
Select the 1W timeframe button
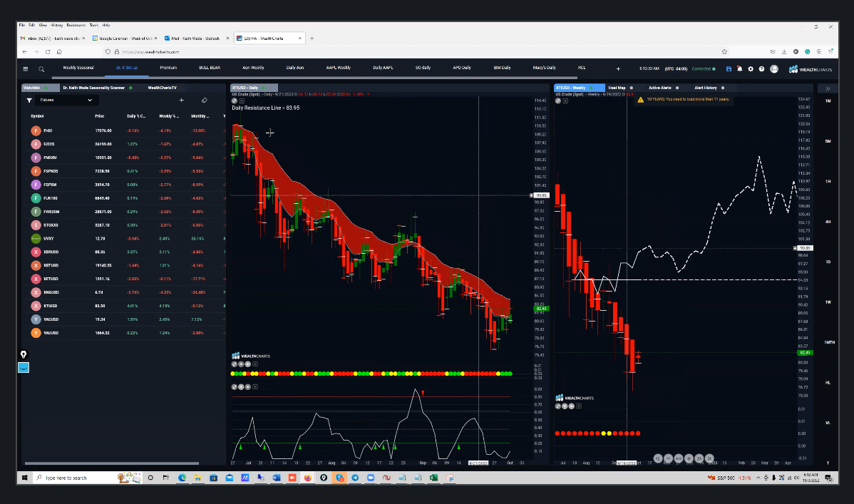(828, 302)
